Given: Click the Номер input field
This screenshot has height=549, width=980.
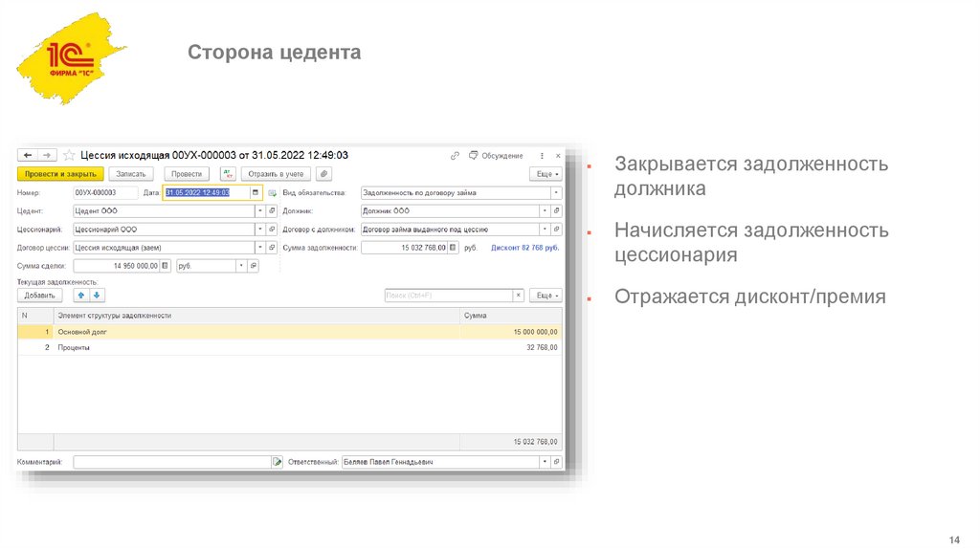Looking at the screenshot, I should point(105,193).
